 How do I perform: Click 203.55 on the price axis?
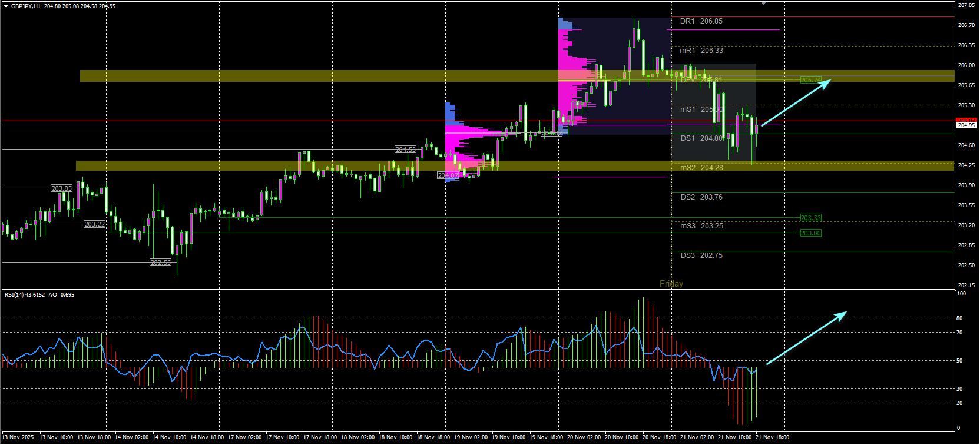[966, 205]
